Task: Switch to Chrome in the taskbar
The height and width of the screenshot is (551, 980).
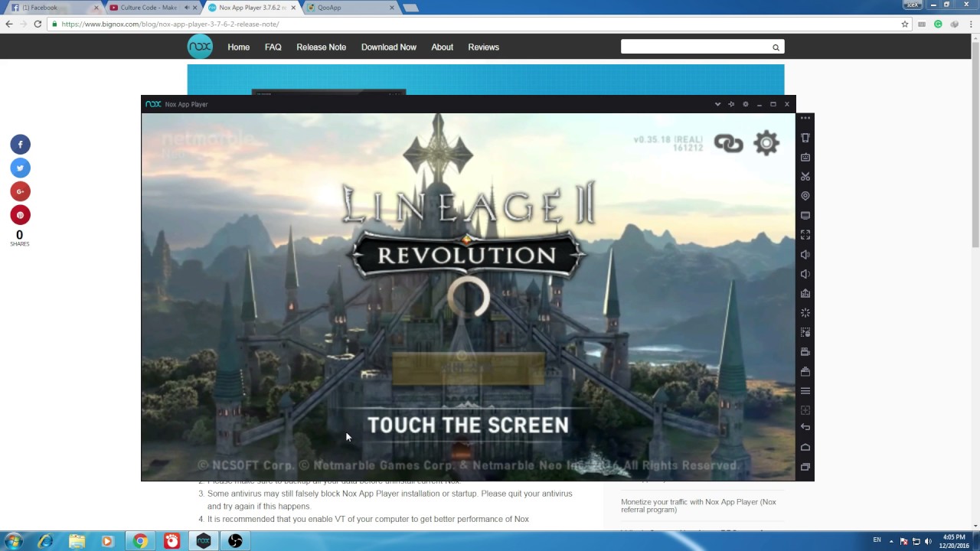Action: tap(140, 541)
